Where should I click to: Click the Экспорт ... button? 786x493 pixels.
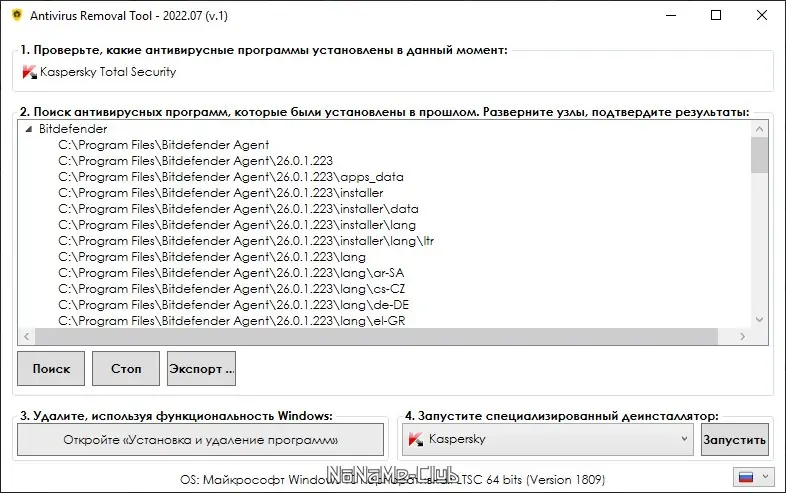[x=201, y=368]
